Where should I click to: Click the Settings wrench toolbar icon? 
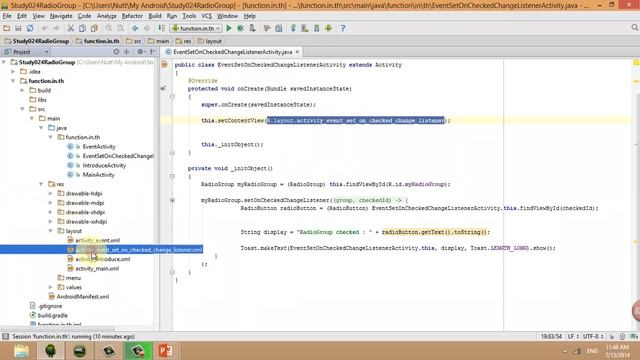click(x=267, y=28)
